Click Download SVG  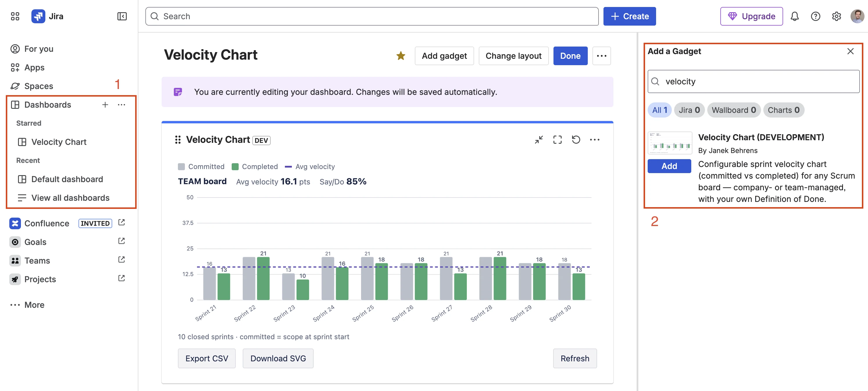click(278, 358)
